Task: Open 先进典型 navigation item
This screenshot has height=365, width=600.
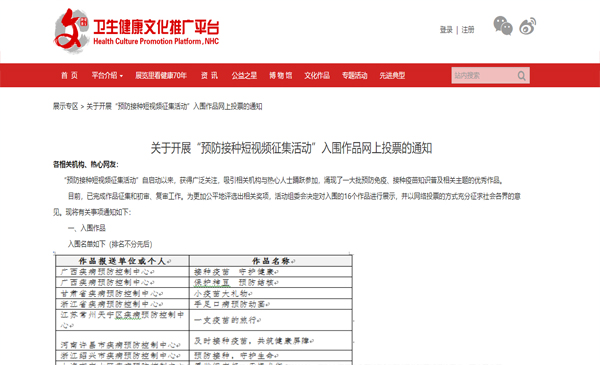Action: [392, 75]
